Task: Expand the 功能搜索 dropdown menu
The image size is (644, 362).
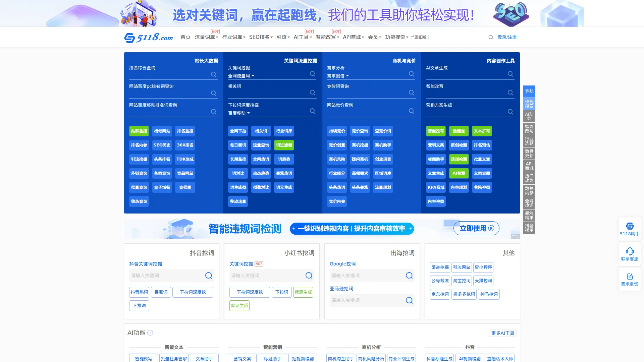Action: [397, 37]
